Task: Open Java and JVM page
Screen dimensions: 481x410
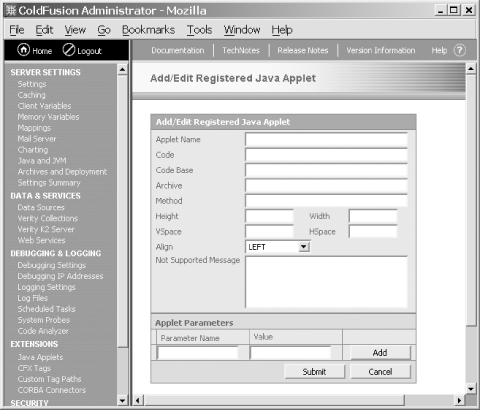Action: click(x=42, y=161)
